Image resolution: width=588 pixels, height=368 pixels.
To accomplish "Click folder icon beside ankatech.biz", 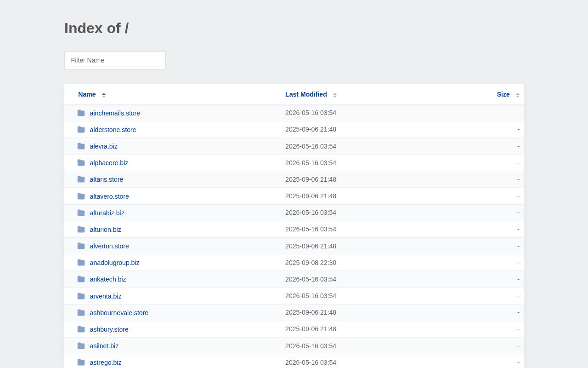I will coord(81,279).
